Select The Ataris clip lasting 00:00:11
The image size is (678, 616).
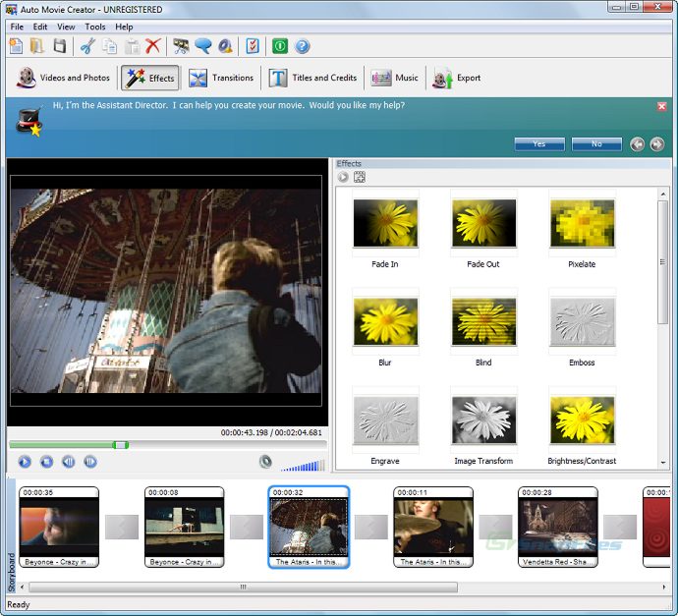coord(433,527)
